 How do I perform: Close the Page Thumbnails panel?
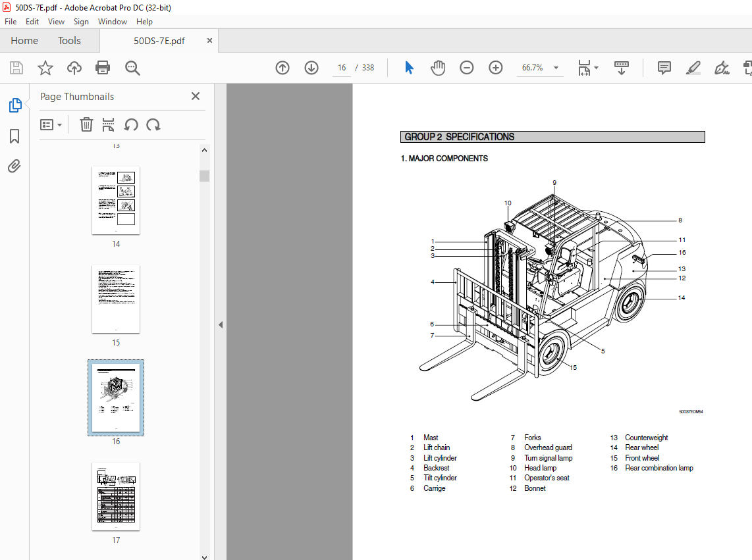coord(196,97)
